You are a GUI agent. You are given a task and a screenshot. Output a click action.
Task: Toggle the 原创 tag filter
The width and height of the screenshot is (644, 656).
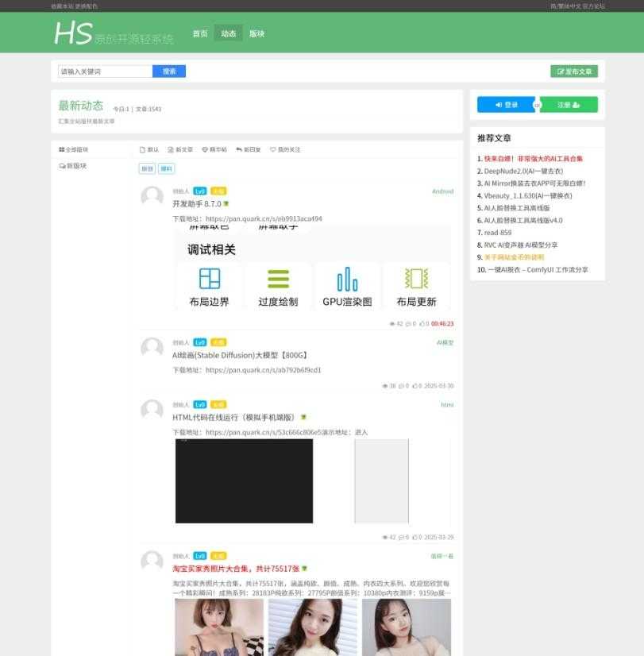(x=148, y=168)
